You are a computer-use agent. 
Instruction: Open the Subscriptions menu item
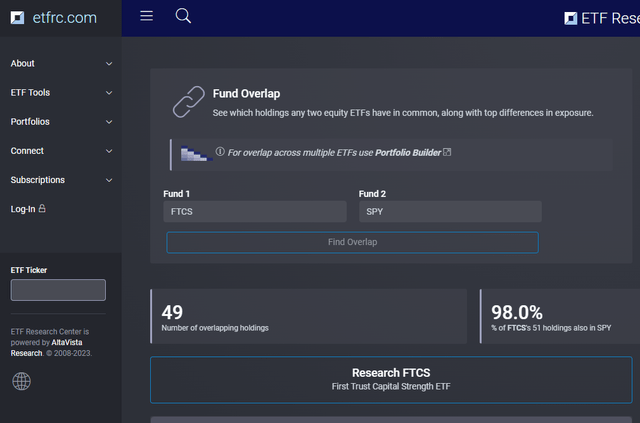[38, 180]
